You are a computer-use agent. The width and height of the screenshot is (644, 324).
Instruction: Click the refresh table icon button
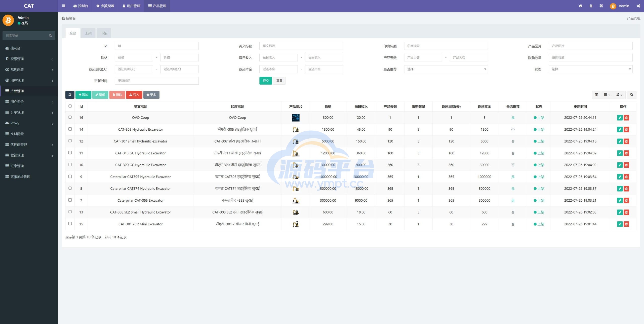70,95
